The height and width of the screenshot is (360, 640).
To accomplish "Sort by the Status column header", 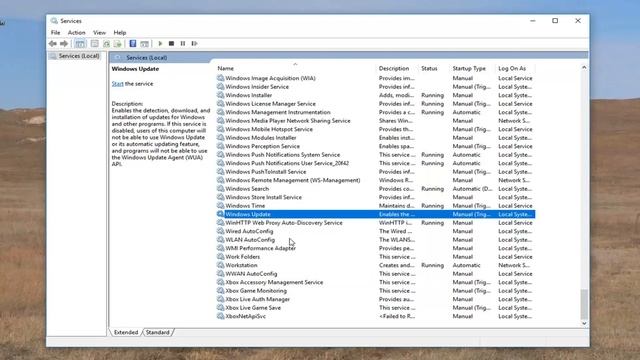I will click(x=434, y=68).
